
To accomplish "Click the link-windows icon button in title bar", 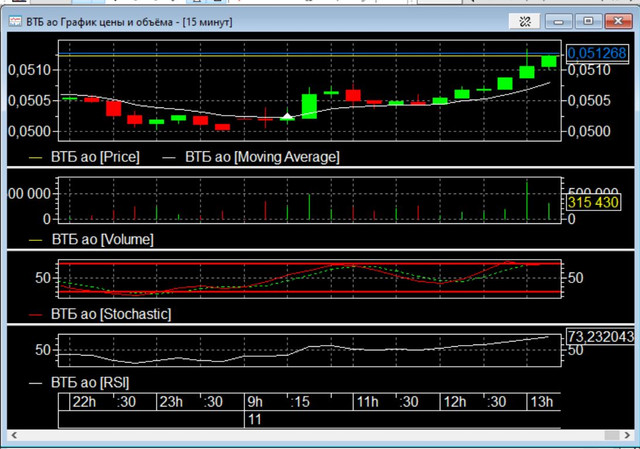I will (525, 21).
